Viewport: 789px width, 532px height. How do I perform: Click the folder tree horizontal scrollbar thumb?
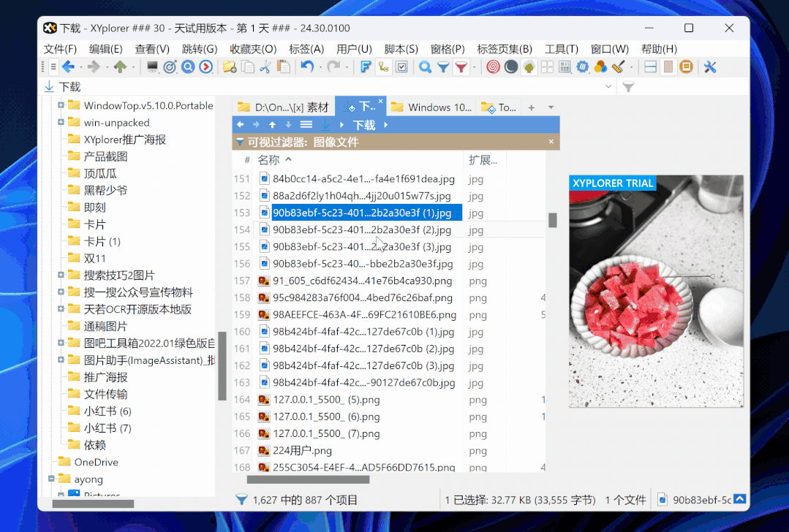(x=93, y=503)
